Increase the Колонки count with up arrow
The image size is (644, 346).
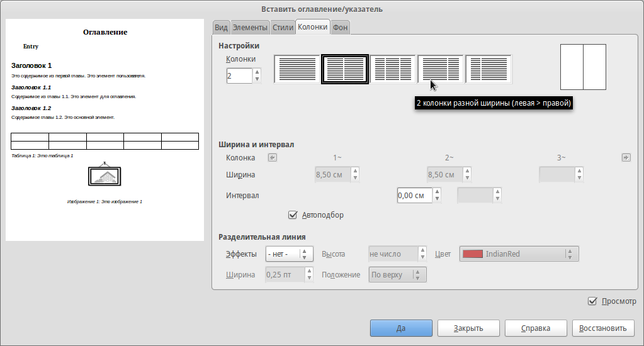pyautogui.click(x=257, y=72)
